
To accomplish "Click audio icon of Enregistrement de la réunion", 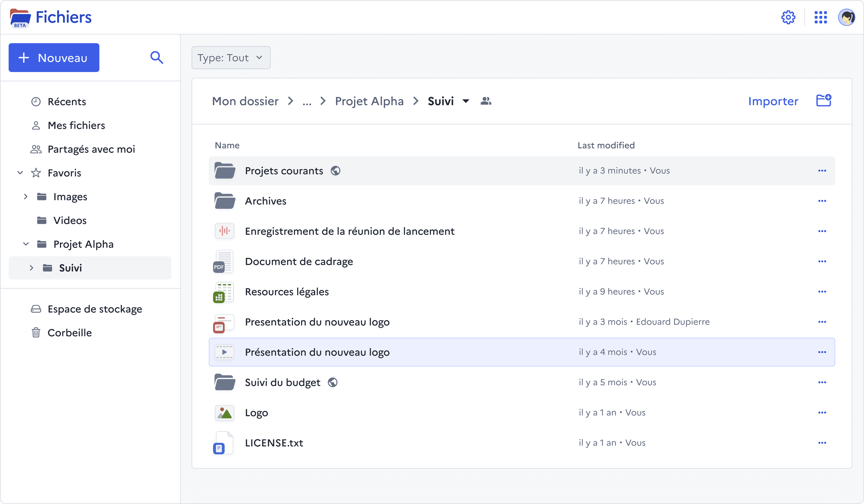I will tap(224, 231).
